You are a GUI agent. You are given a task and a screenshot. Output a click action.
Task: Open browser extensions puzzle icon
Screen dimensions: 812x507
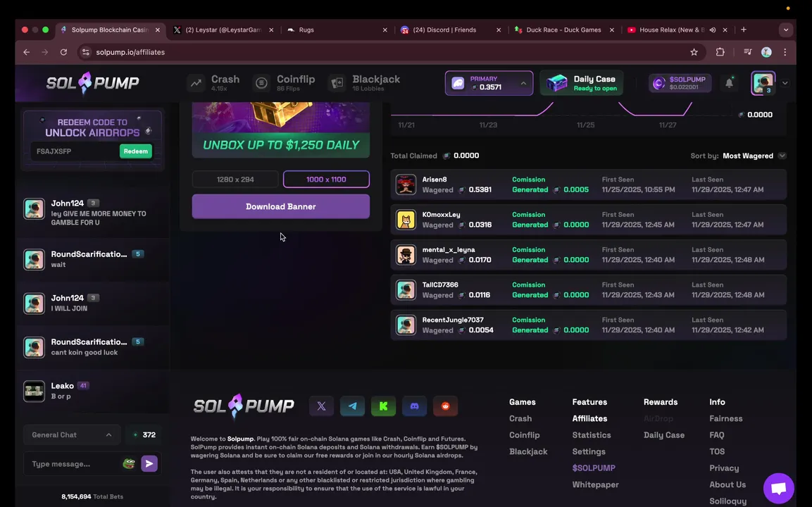click(x=720, y=52)
